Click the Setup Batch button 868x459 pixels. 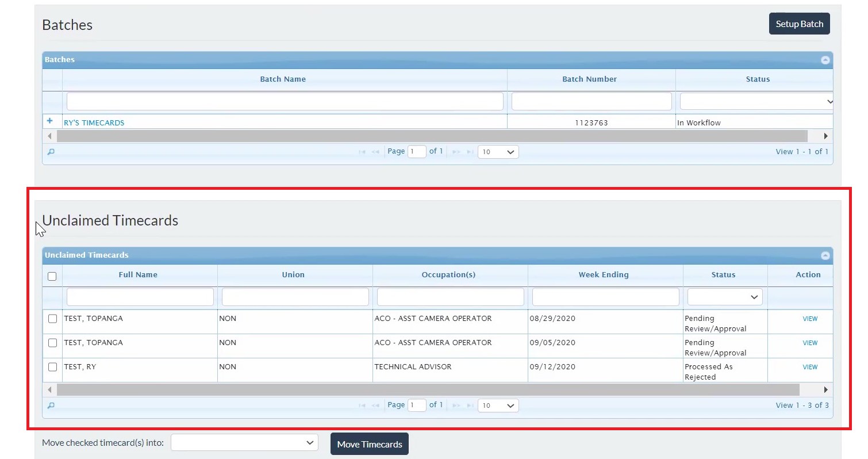pos(799,24)
